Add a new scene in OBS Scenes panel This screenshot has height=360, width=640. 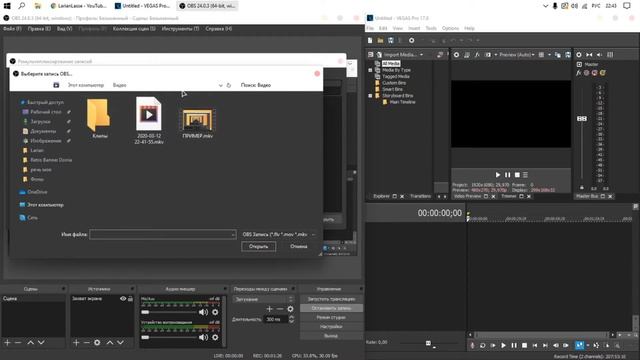(7, 342)
